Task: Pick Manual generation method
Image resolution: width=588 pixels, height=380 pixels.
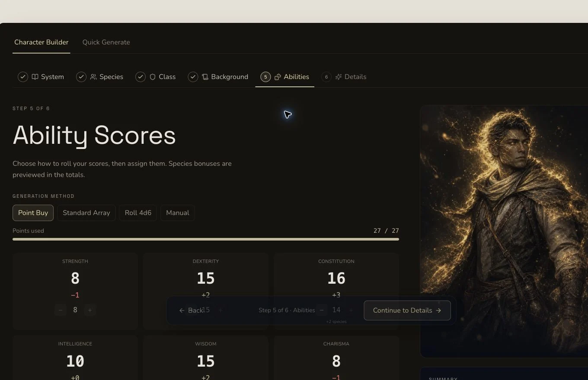Action: tap(178, 213)
